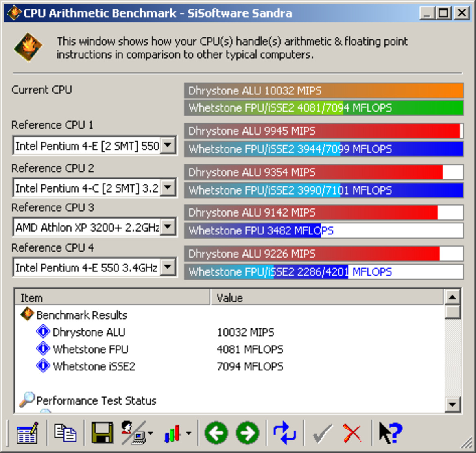Maximize the Sandra benchmark window
476x453 pixels.
click(x=443, y=13)
